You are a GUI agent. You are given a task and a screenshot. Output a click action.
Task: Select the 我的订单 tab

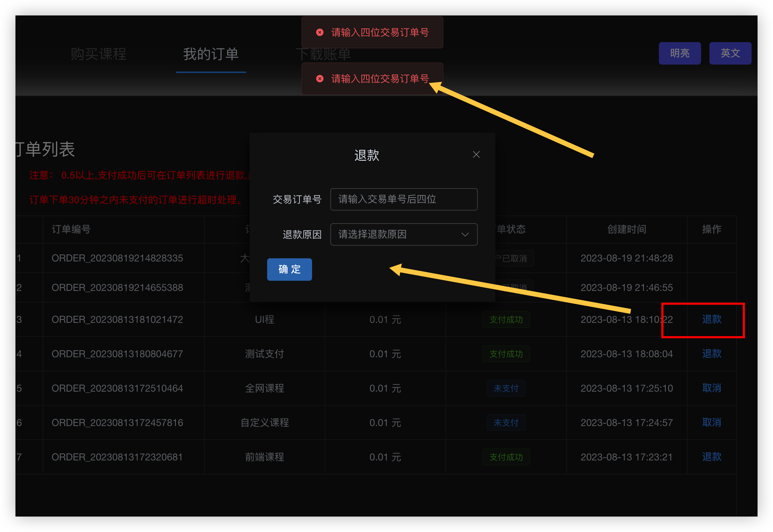(x=211, y=53)
